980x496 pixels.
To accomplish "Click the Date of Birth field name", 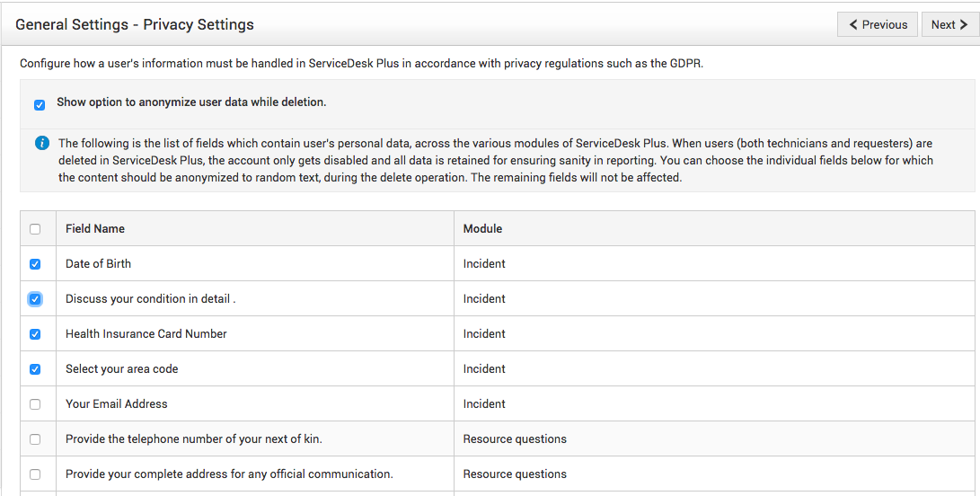I will [98, 264].
